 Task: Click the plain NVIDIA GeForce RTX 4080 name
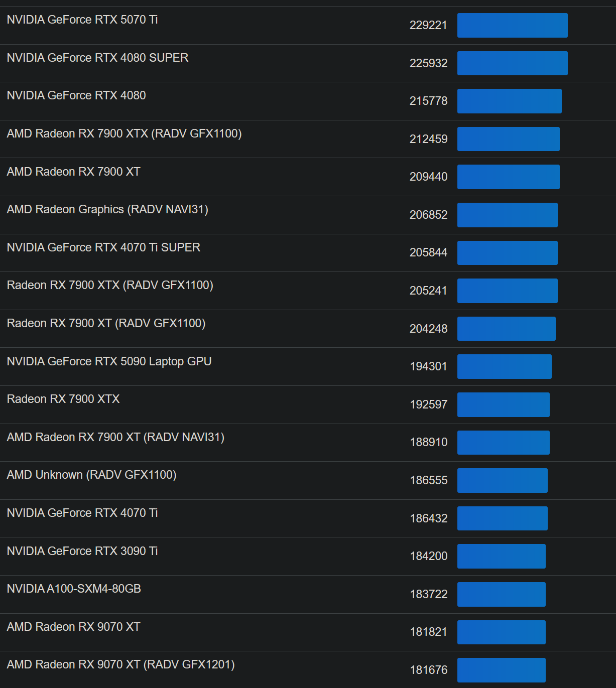pos(76,95)
